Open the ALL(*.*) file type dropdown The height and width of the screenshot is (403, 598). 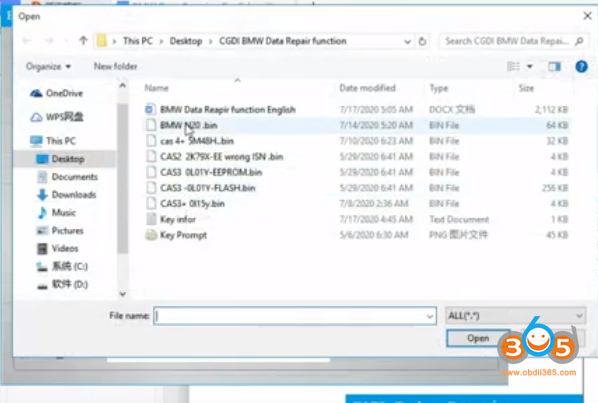pyautogui.click(x=515, y=316)
